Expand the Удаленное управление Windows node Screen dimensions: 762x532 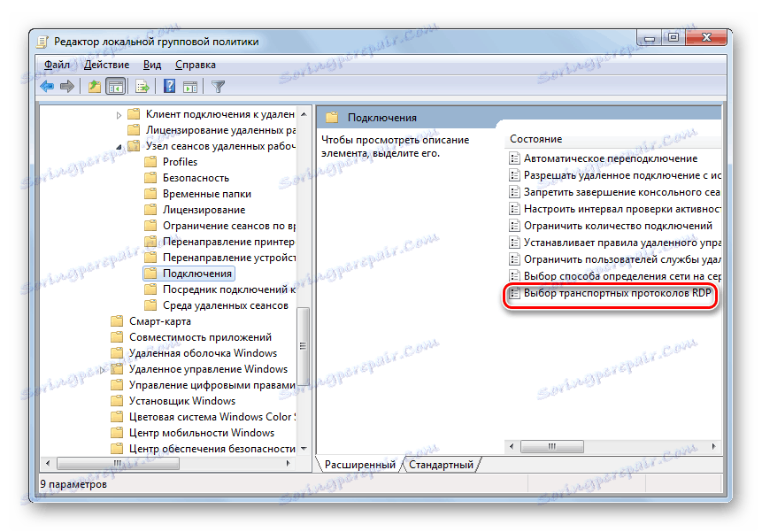(102, 370)
